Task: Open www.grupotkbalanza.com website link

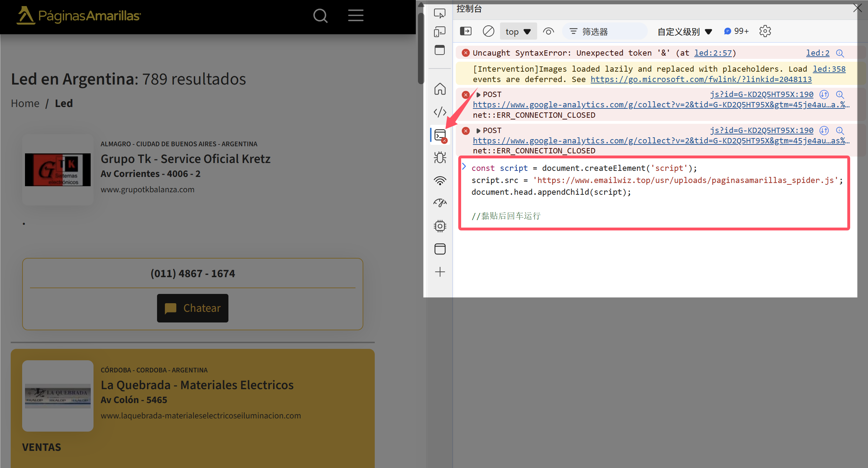Action: click(147, 189)
